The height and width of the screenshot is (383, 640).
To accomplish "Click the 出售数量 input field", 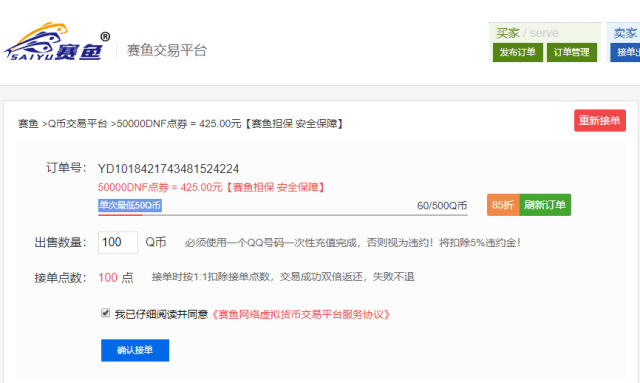I will pyautogui.click(x=118, y=242).
